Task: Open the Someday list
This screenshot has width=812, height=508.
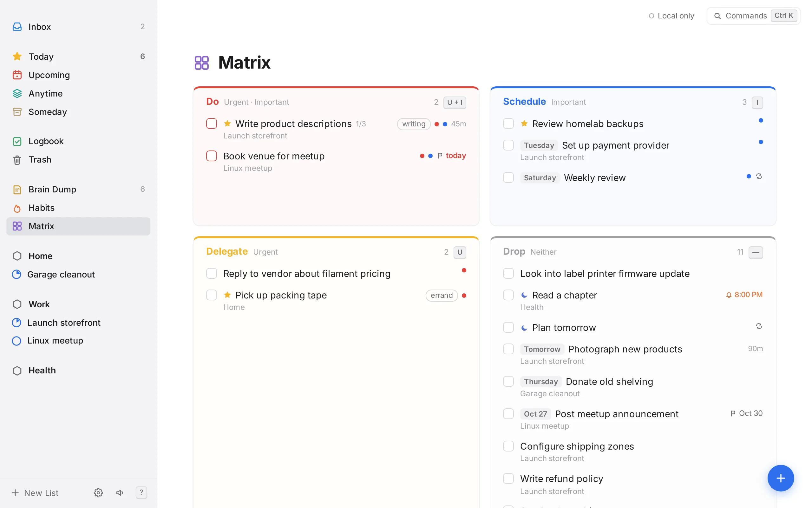Action: [x=78, y=112]
